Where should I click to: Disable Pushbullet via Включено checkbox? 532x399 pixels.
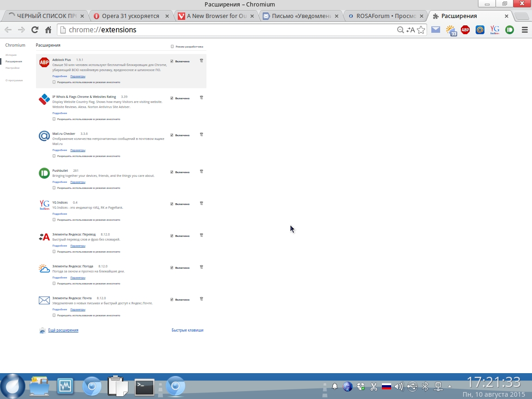point(172,172)
